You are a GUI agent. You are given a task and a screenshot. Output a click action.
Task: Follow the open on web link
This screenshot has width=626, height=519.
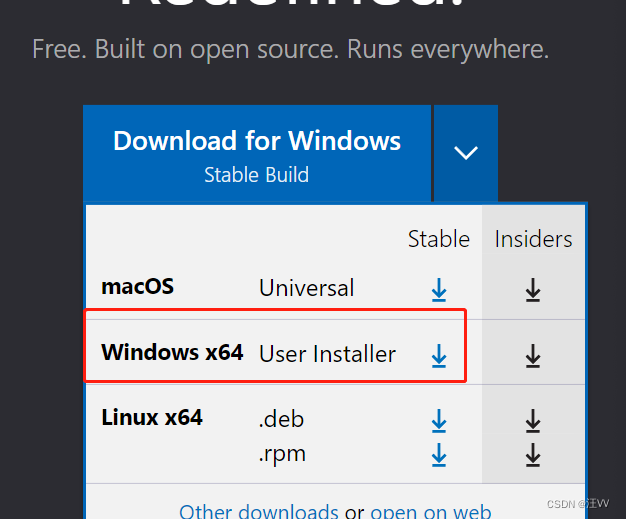click(431, 511)
